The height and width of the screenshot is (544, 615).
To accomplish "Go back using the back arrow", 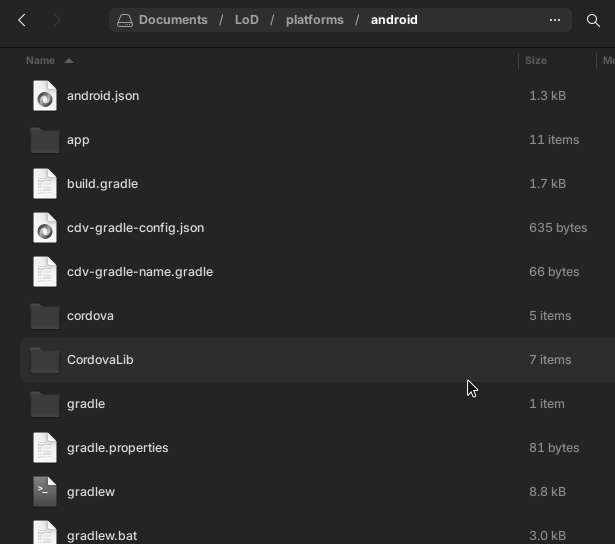I will point(22,20).
